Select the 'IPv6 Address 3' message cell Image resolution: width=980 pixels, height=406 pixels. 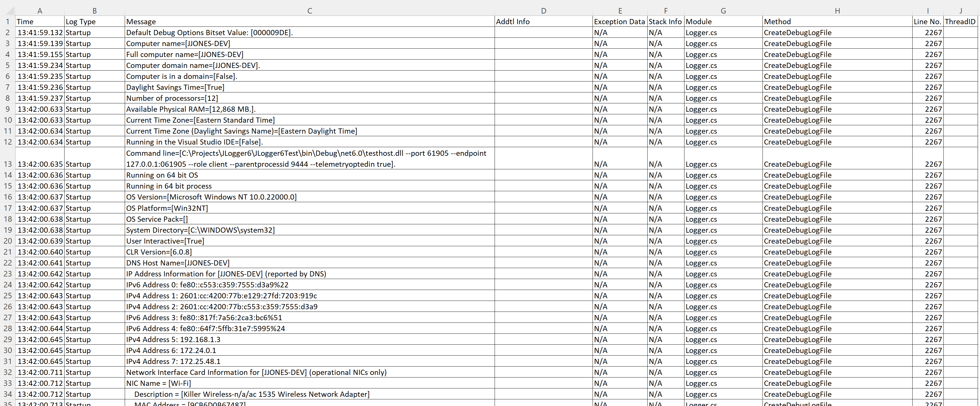[310, 318]
